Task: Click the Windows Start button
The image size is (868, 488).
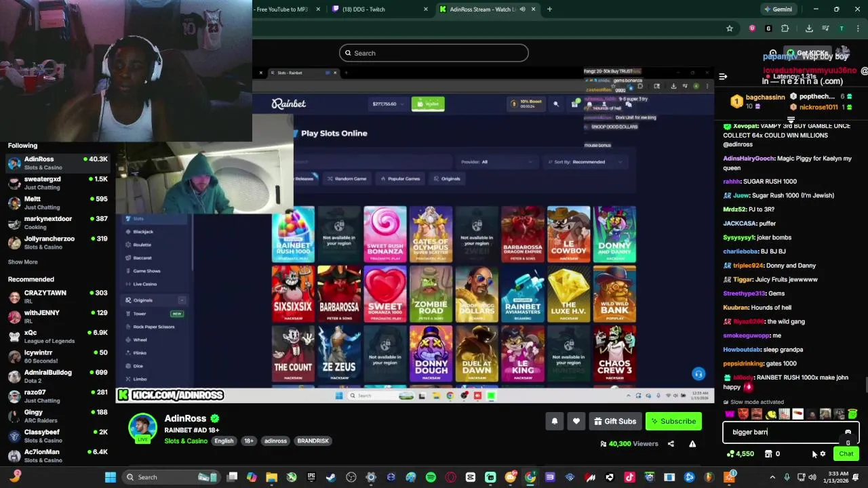Action: (110, 477)
